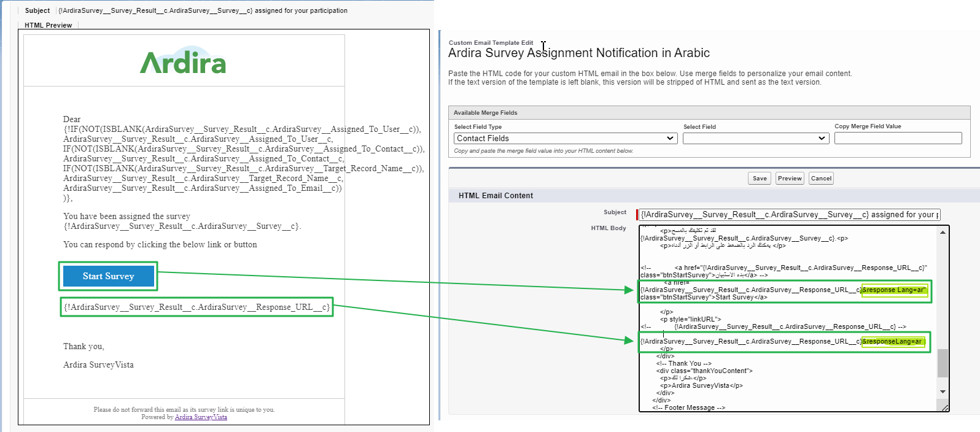The width and height of the screenshot is (980, 432).
Task: Click the 'HTML Email Content' section header
Action: [x=496, y=196]
